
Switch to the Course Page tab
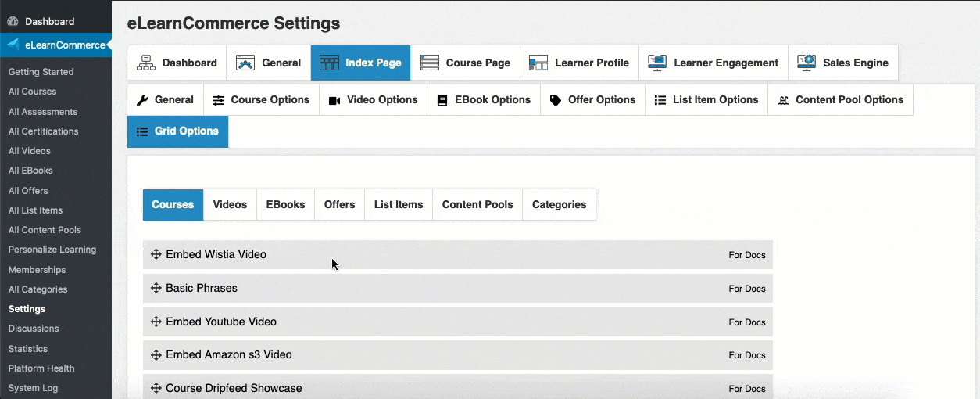[465, 63]
